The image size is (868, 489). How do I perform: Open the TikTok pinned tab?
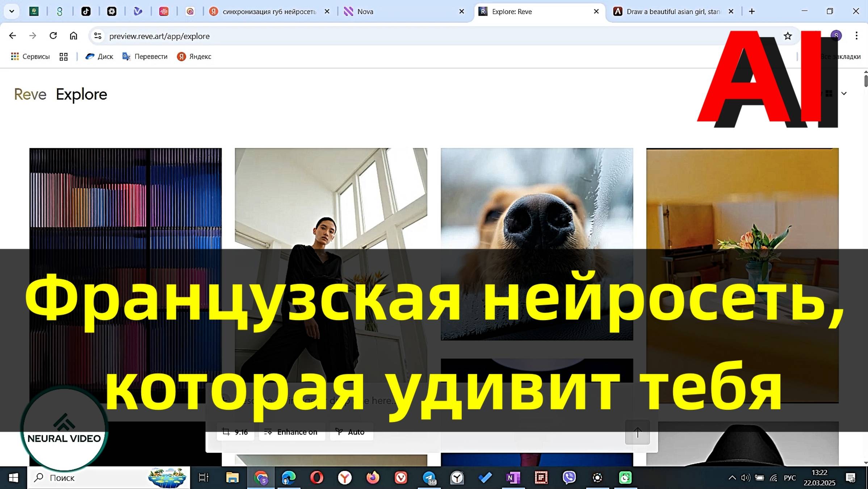pyautogui.click(x=86, y=12)
